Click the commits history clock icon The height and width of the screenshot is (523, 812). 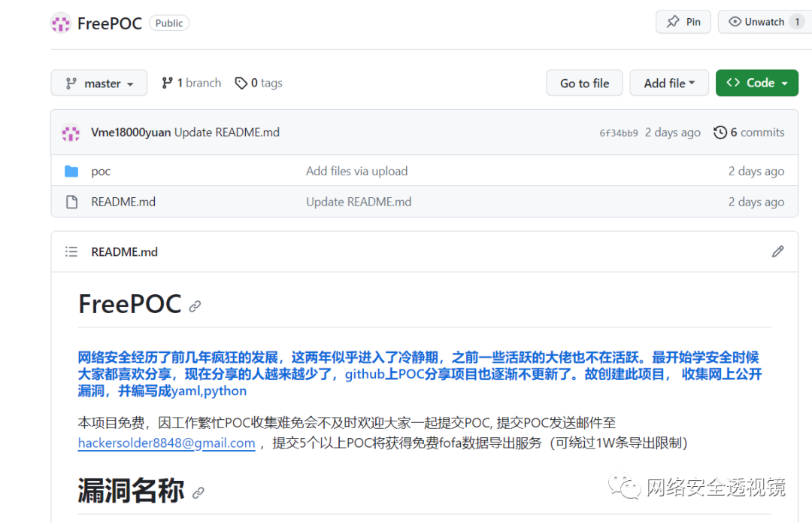click(x=720, y=132)
